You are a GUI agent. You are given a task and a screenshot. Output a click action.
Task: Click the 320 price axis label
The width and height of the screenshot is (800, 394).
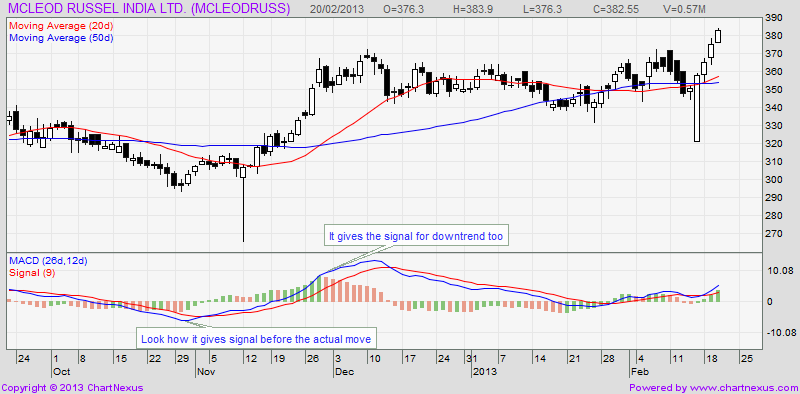(x=774, y=144)
